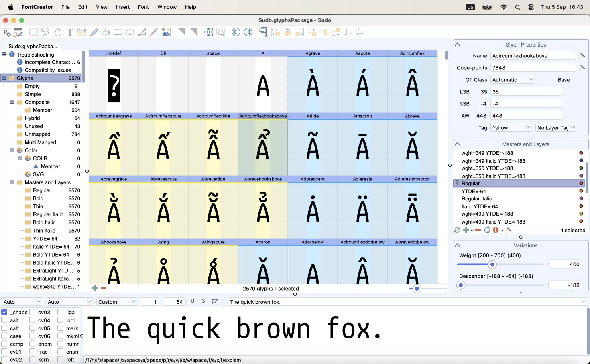Viewport: 590px width, 364px height.
Task: Select the rectangular marquee selection tool
Action: (34, 32)
